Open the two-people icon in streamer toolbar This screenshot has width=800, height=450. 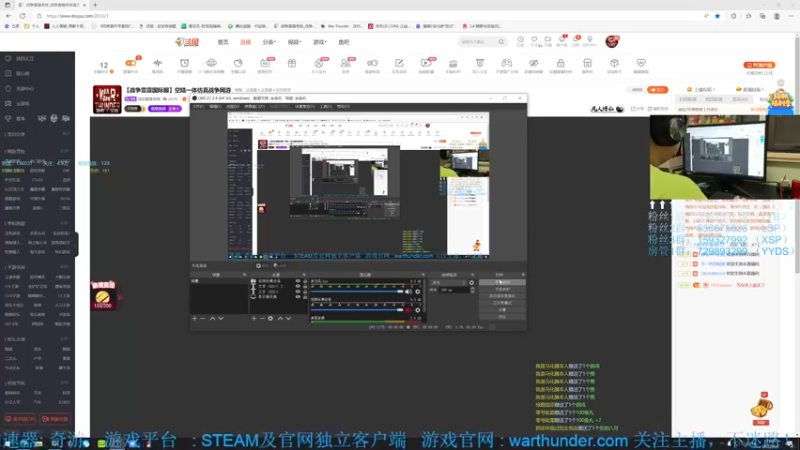tap(345, 63)
